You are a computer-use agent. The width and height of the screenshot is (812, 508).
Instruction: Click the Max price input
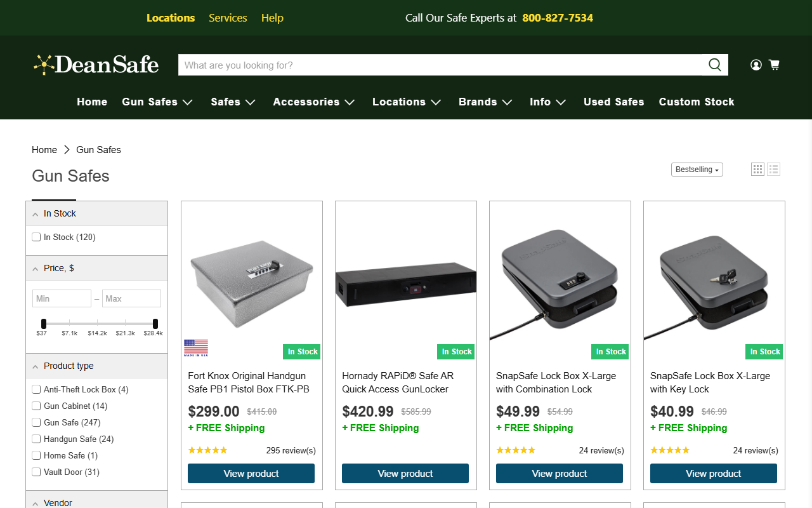131,298
